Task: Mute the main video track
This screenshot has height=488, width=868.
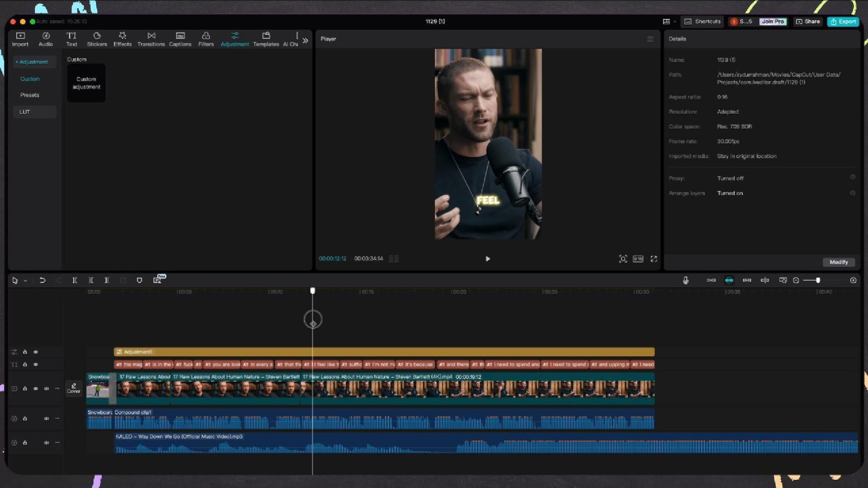Action: pyautogui.click(x=47, y=389)
